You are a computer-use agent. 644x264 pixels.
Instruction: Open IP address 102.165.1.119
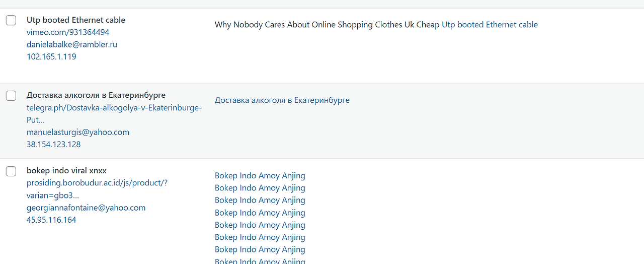point(51,56)
